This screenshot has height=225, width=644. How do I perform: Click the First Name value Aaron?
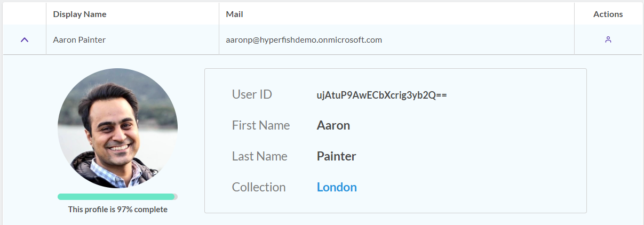pos(333,126)
